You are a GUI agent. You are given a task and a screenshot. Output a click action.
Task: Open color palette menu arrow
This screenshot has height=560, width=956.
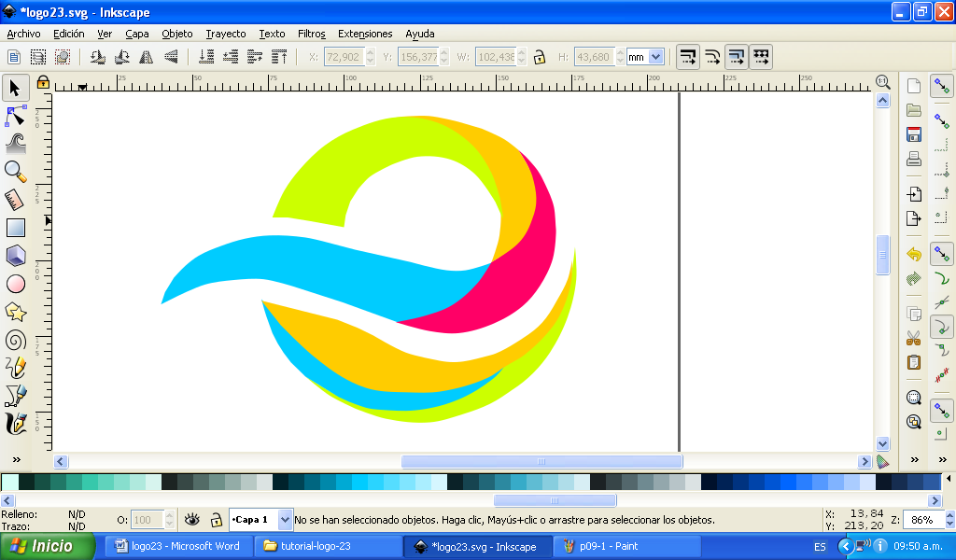(949, 479)
